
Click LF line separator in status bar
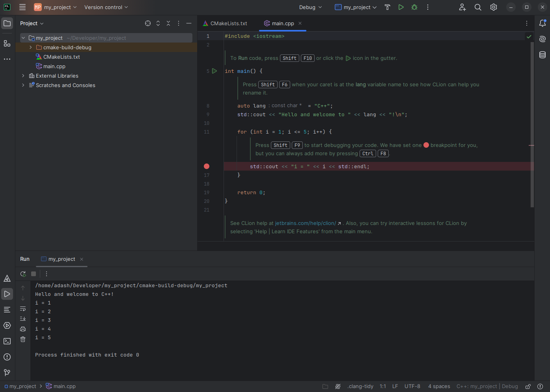pos(395,386)
